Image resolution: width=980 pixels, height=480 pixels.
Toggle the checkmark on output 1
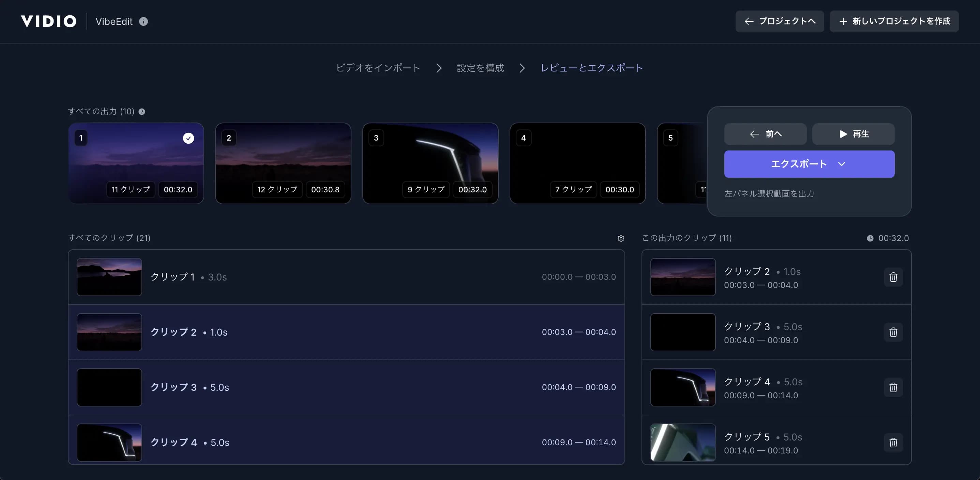coord(188,138)
